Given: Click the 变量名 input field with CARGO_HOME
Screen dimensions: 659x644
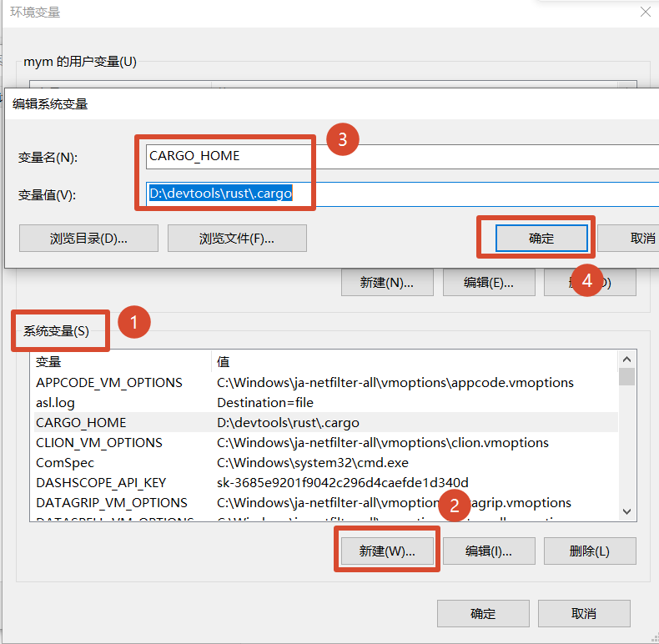Looking at the screenshot, I should (402, 157).
